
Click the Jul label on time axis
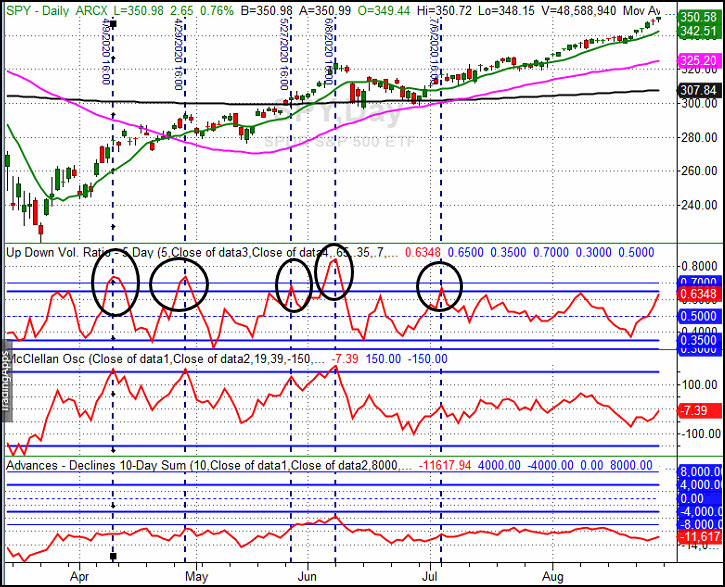click(430, 576)
